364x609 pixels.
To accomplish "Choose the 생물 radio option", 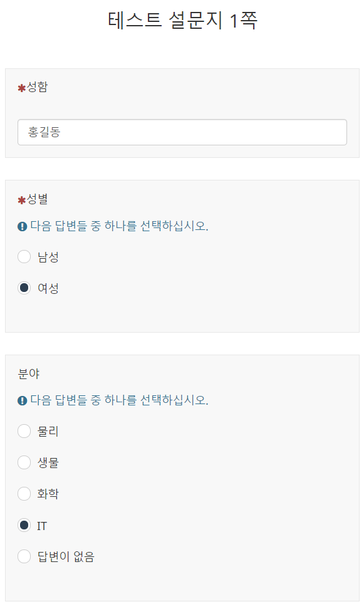I will [x=24, y=462].
